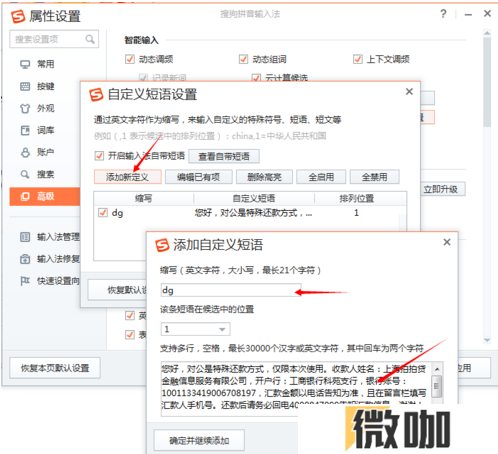Click the settings window scrollbar down arrow

pyautogui.click(x=487, y=340)
